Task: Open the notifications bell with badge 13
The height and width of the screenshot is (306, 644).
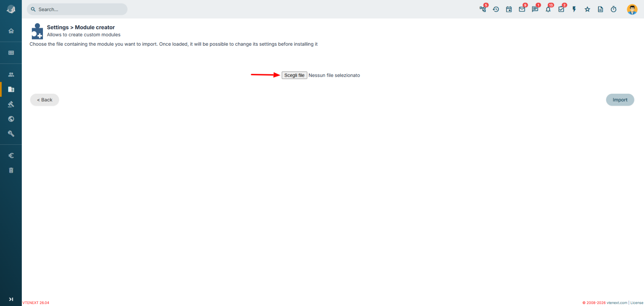Action: tap(548, 9)
